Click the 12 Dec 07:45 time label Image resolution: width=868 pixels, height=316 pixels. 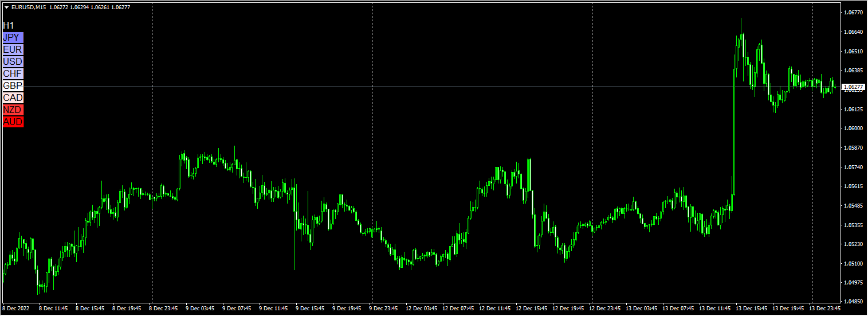tap(458, 309)
